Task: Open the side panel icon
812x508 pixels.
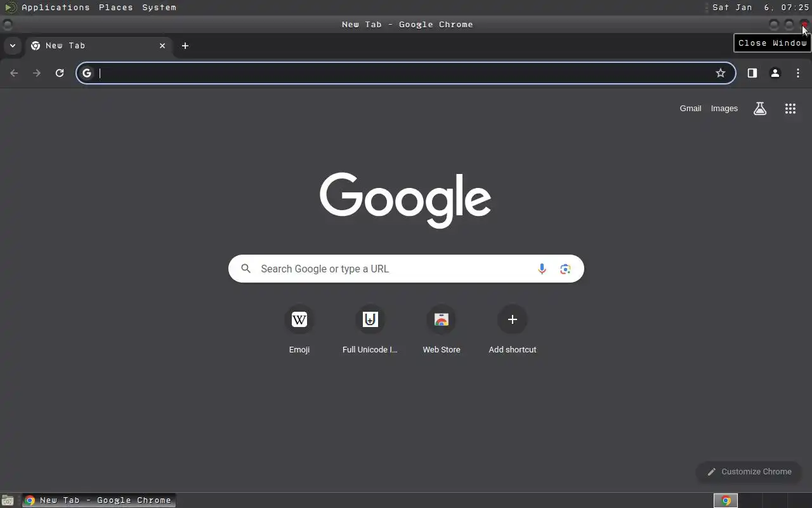Action: click(x=752, y=73)
